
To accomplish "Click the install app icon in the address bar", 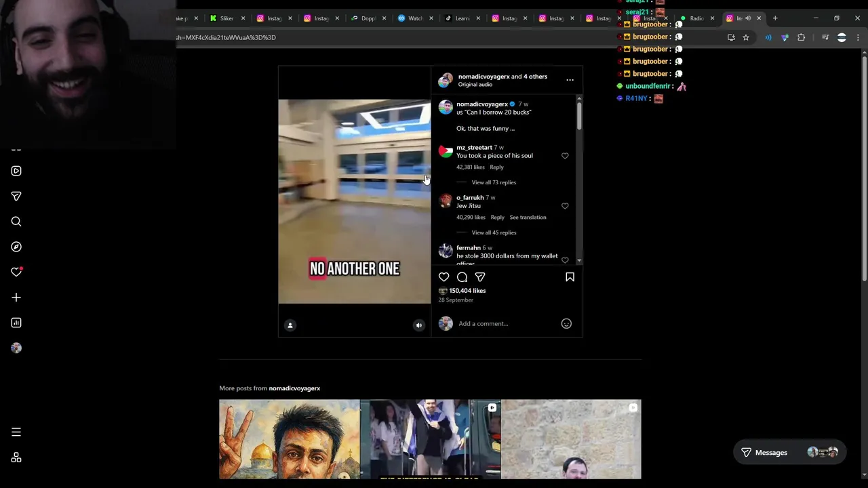I will click(x=731, y=37).
